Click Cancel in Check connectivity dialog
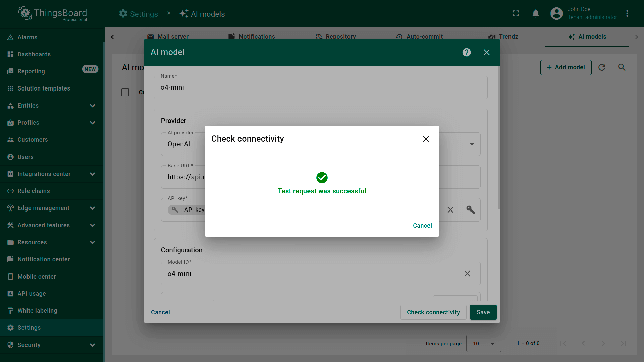Image resolution: width=644 pixels, height=362 pixels. (422, 226)
